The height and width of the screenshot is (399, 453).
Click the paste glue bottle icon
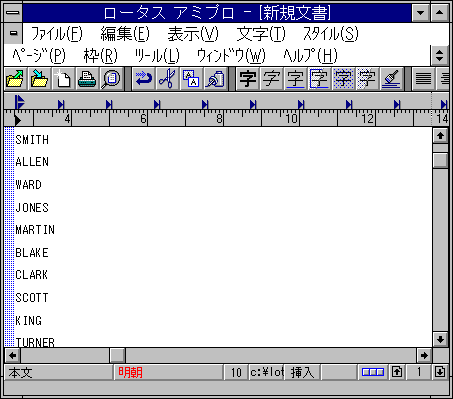[x=216, y=79]
